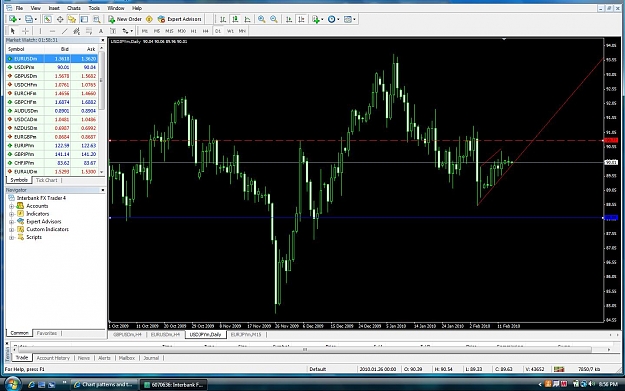The height and width of the screenshot is (391, 625).
Task: Select the GBPUSDm row in Market Watch
Action: (x=52, y=76)
